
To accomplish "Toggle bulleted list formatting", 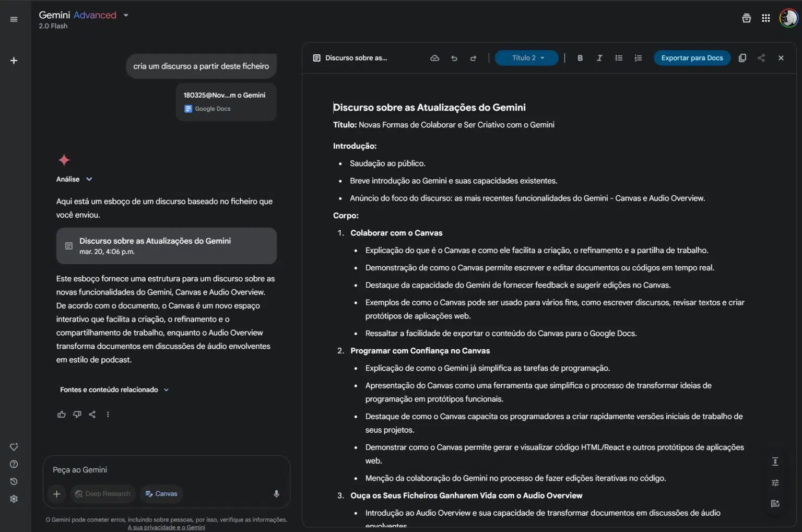I will point(619,58).
